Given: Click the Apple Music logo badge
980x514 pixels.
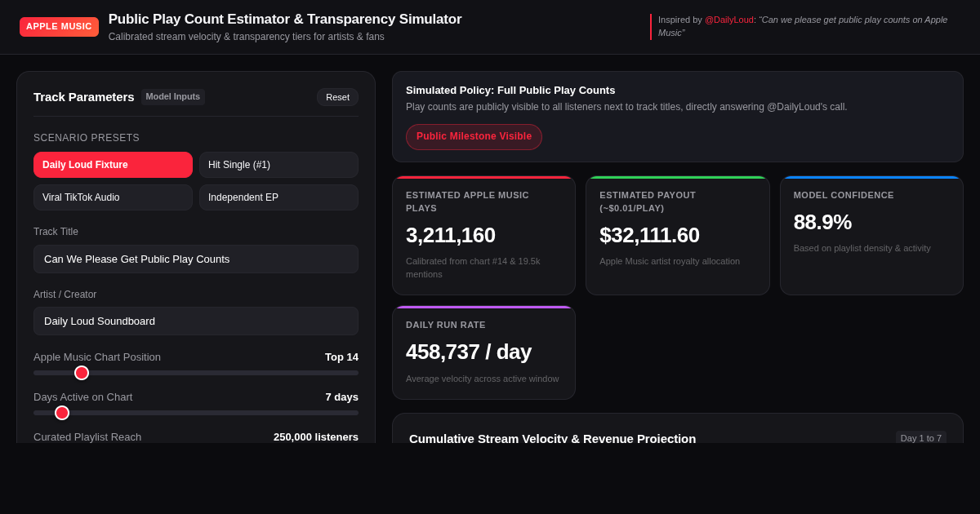Looking at the screenshot, I should 59,27.
